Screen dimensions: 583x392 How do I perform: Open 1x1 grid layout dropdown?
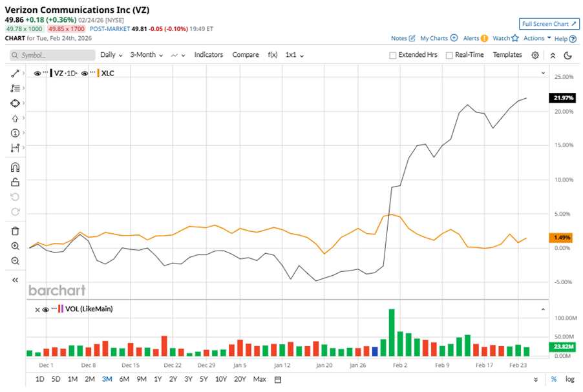[295, 55]
